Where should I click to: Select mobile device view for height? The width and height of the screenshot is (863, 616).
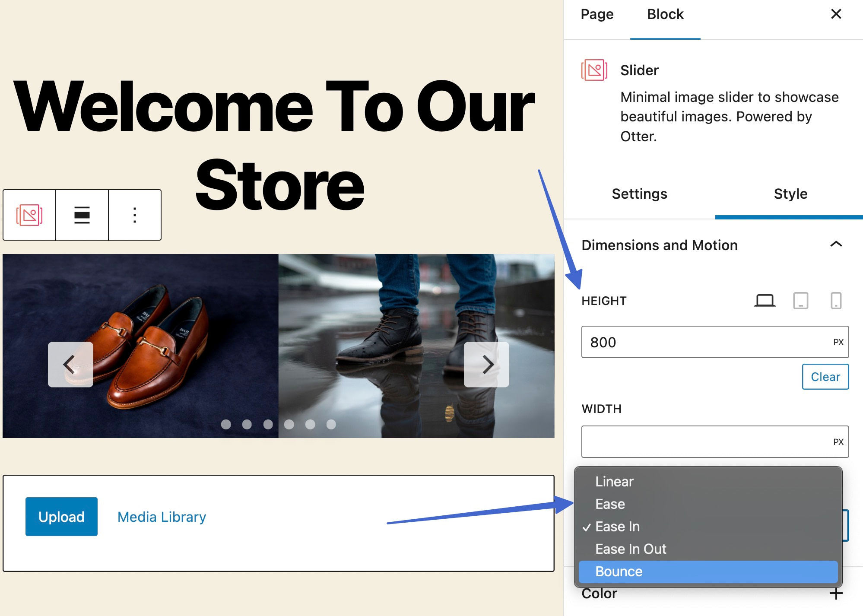click(x=836, y=300)
